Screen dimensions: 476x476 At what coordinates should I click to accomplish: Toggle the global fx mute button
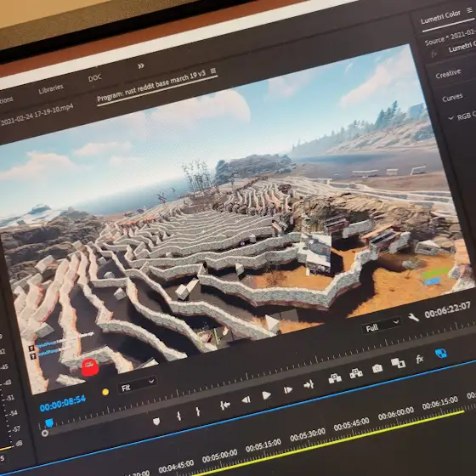(x=420, y=359)
